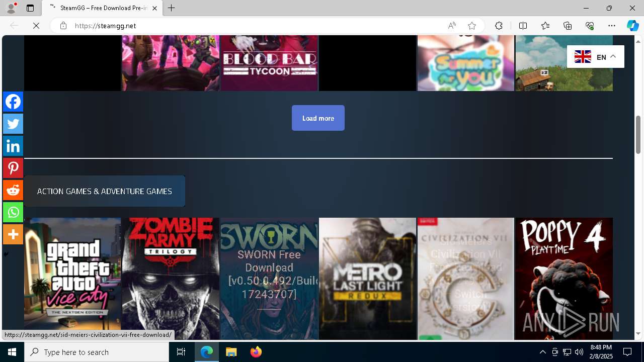Viewport: 644px width, 362px height.
Task: Open Favorites list
Action: click(545, 26)
